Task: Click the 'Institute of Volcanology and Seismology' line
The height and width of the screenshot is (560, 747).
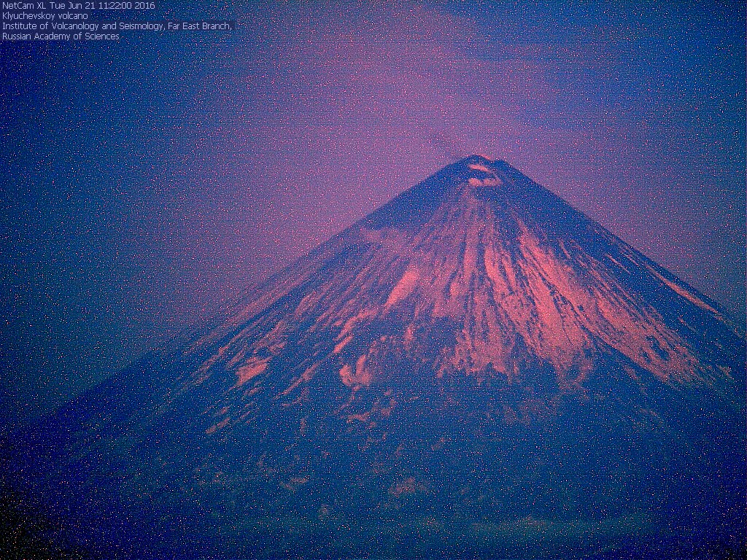Action: click(x=117, y=26)
